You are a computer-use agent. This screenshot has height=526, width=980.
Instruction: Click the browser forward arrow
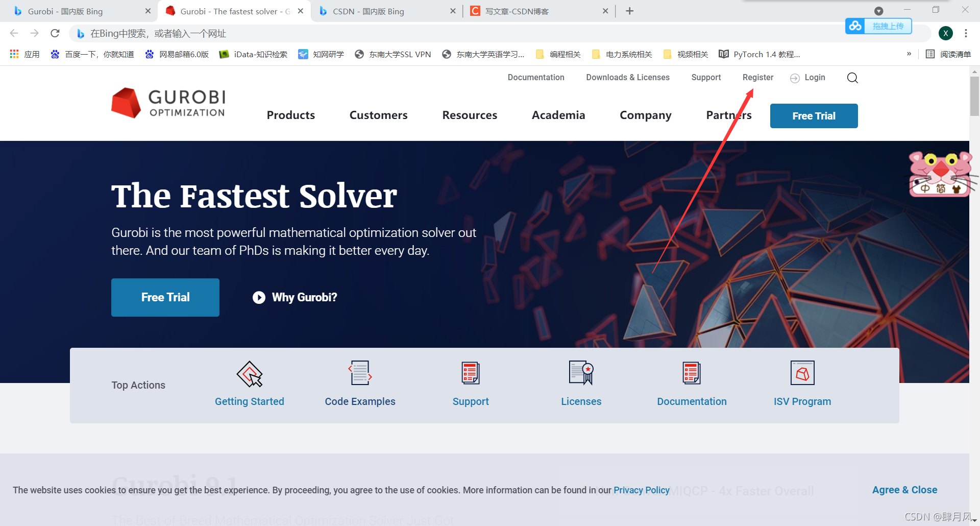click(34, 33)
